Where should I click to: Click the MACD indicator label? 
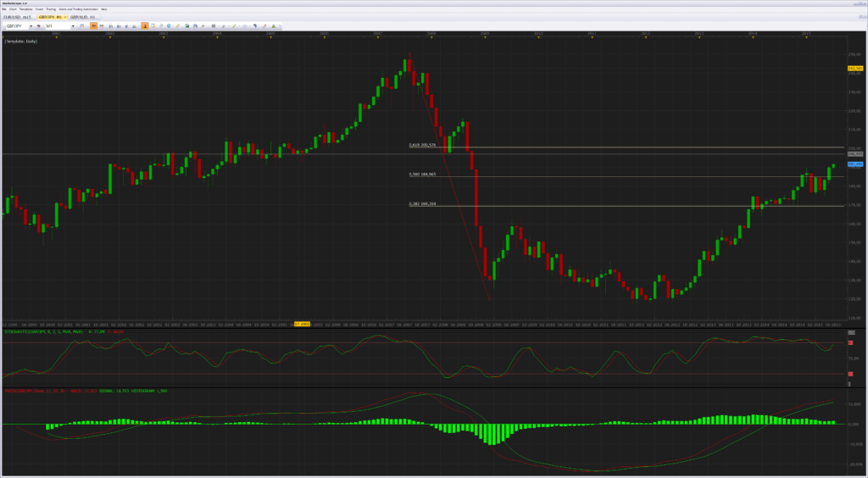86,391
